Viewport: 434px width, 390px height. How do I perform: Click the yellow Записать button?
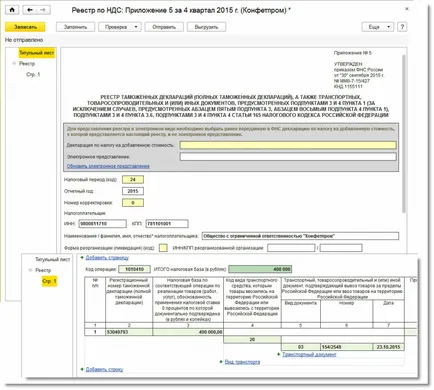point(25,27)
